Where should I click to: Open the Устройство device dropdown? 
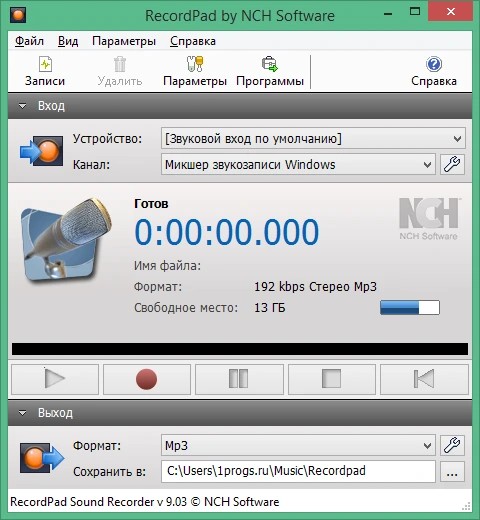313,138
